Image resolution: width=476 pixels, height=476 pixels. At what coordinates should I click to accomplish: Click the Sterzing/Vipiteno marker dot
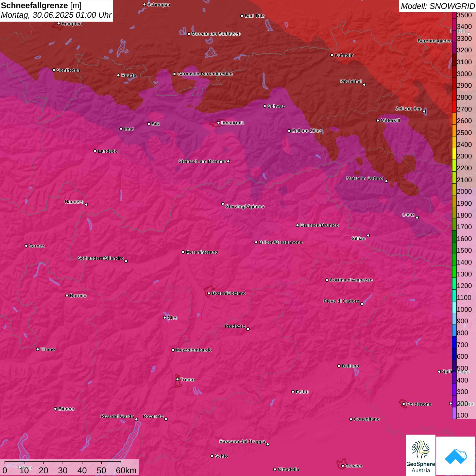pos(223,204)
